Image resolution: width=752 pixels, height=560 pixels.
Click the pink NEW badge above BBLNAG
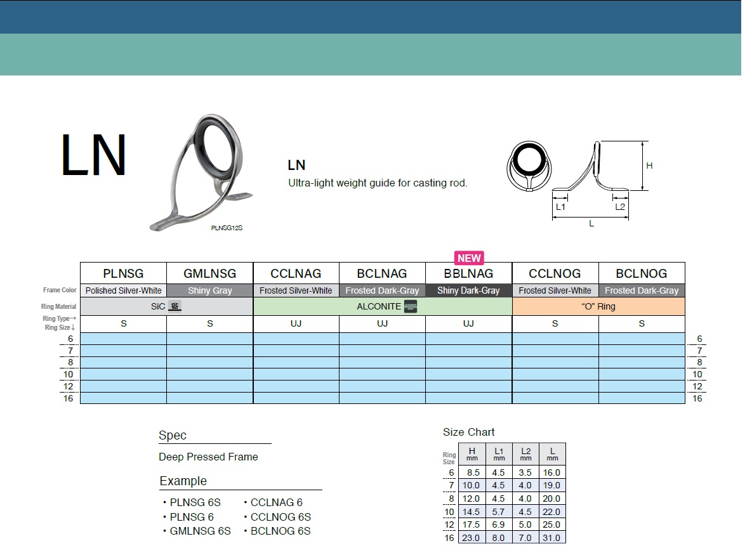(x=468, y=257)
